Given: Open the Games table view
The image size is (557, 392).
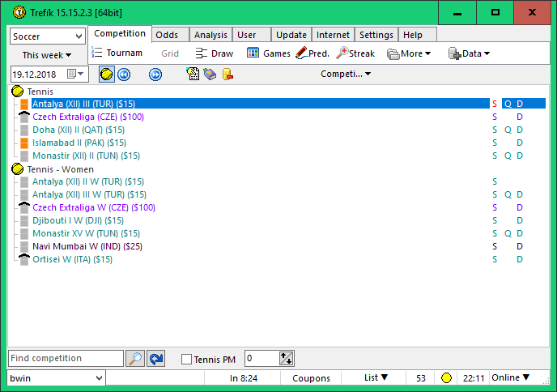Looking at the screenshot, I should tap(268, 53).
